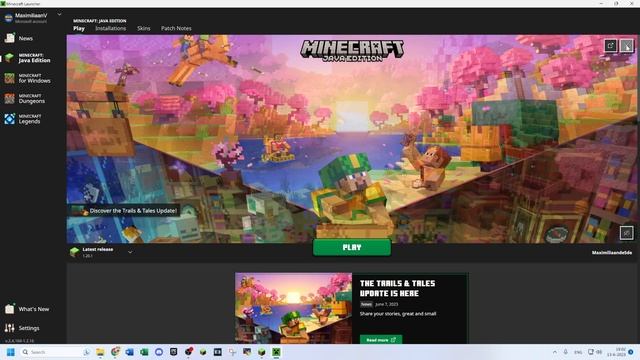This screenshot has height=360, width=640.
Task: Switch to the Installations tab
Action: pos(111,28)
